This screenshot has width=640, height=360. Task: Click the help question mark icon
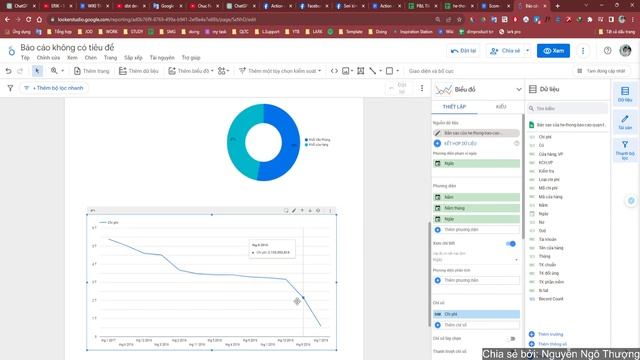pyautogui.click(x=607, y=51)
